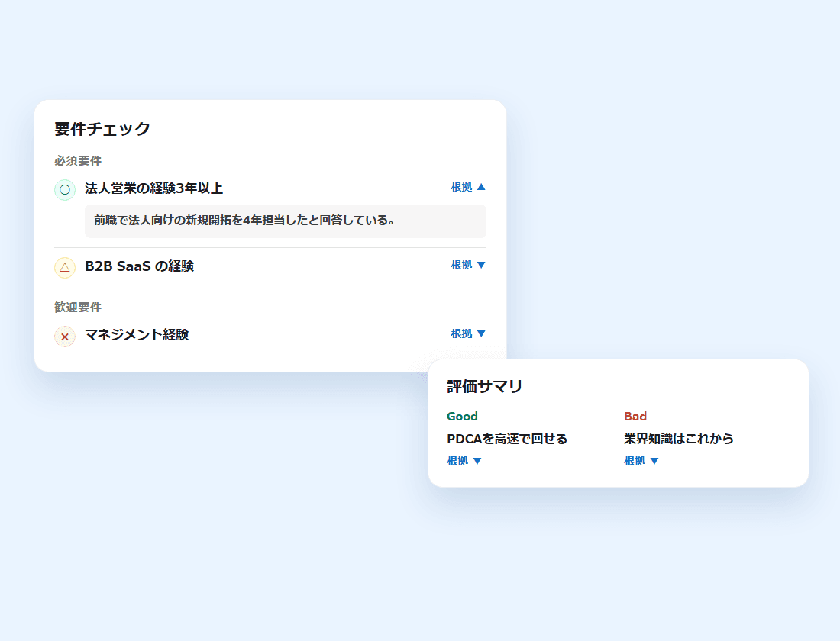Click the red cross status icon for マネジメント経験

pos(65,337)
